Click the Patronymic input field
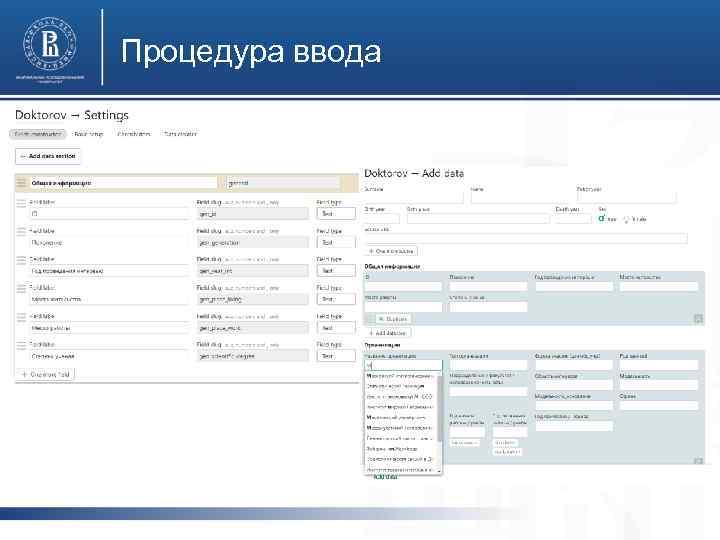The height and width of the screenshot is (540, 720). pos(626,198)
